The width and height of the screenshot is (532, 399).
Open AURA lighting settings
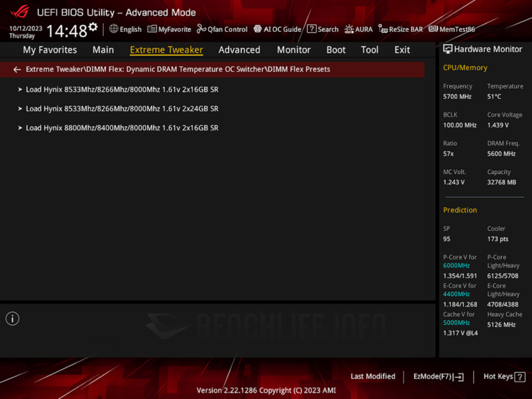tap(358, 29)
